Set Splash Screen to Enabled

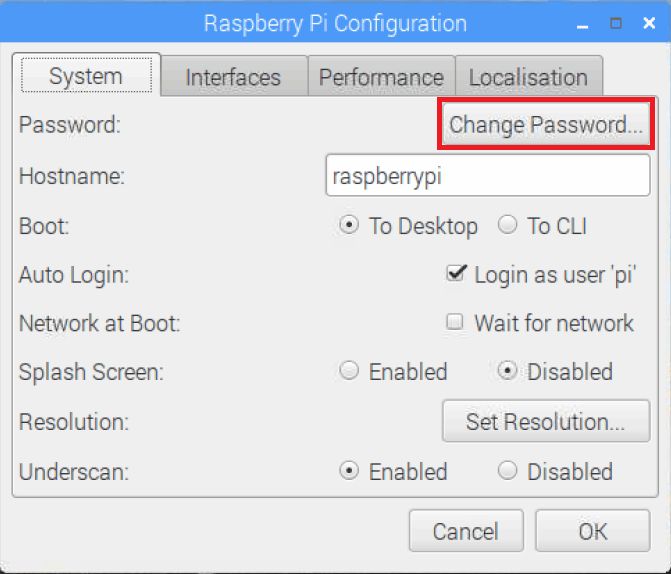[x=349, y=372]
